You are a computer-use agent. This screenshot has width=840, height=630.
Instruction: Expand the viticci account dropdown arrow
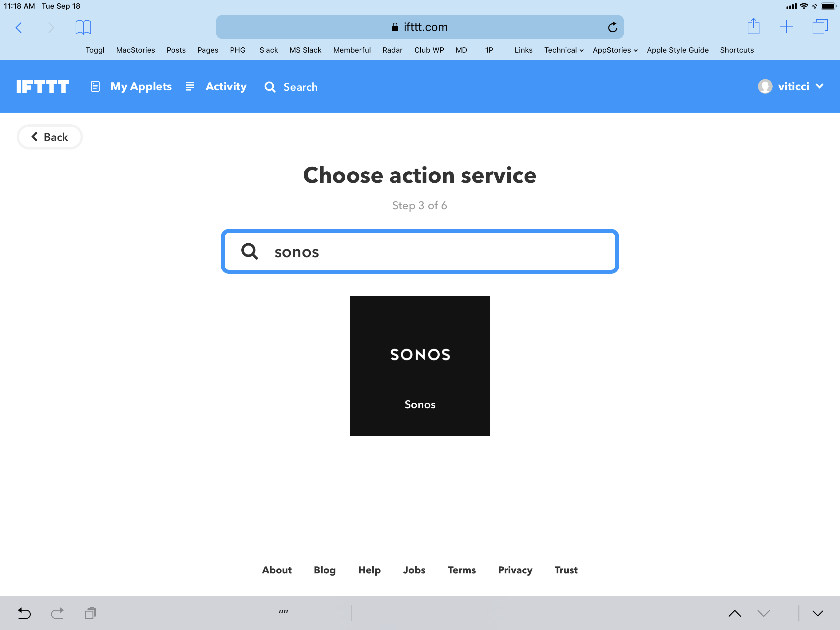tap(819, 86)
